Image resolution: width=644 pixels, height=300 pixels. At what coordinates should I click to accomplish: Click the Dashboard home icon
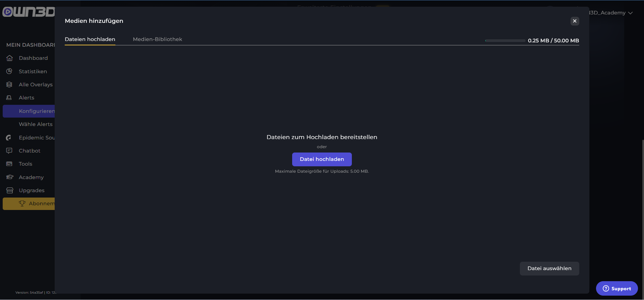(9, 58)
